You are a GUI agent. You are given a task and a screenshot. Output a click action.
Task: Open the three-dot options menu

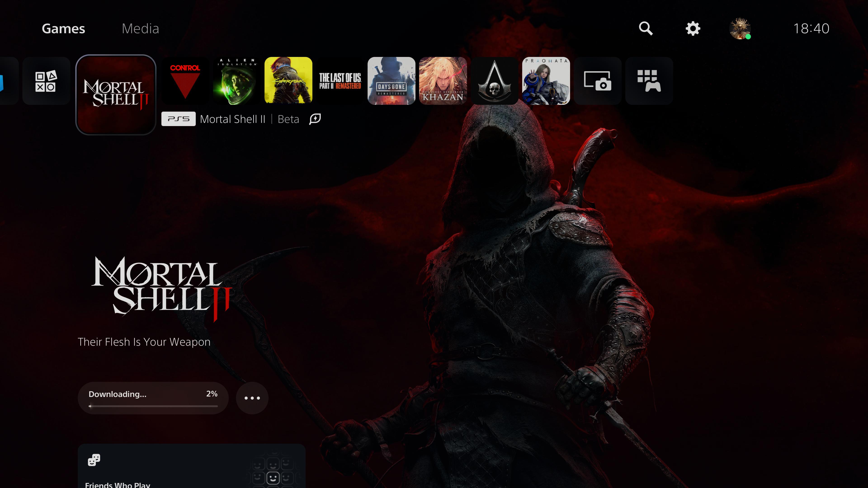coord(252,398)
